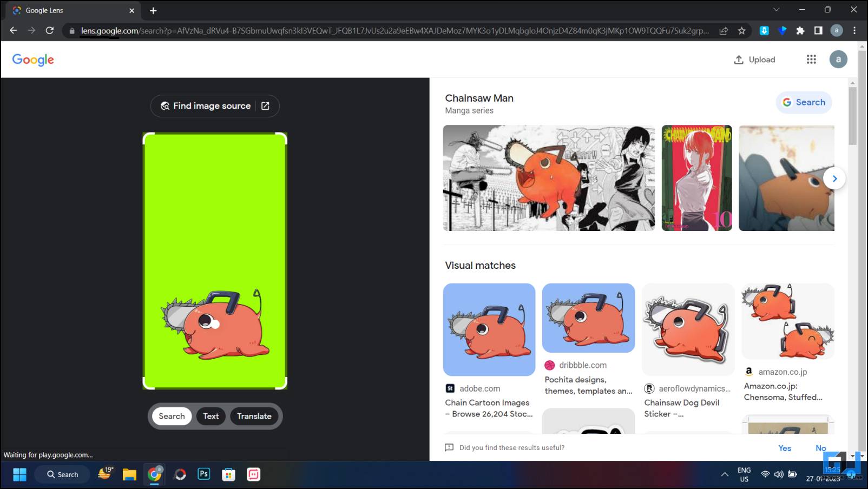Viewport: 868px width, 489px height.
Task: Open the circular red-black app on taskbar
Action: coord(180,474)
